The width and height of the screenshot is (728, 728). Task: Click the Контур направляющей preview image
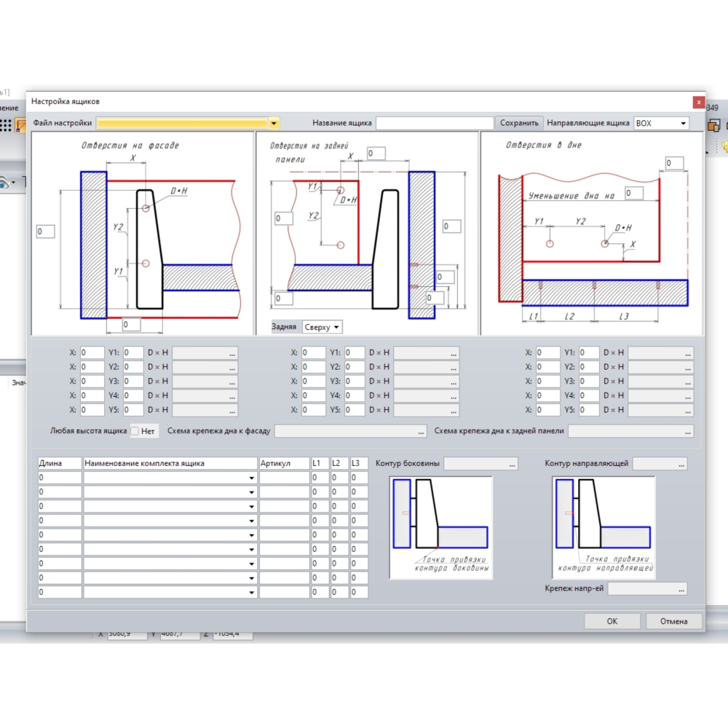click(604, 527)
